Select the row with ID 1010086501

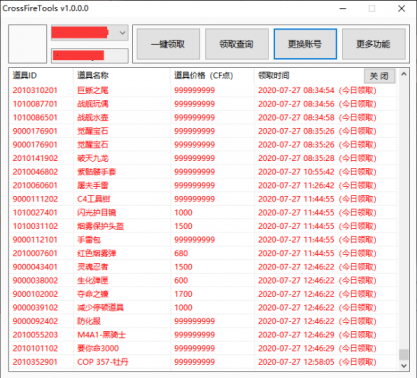[203, 118]
